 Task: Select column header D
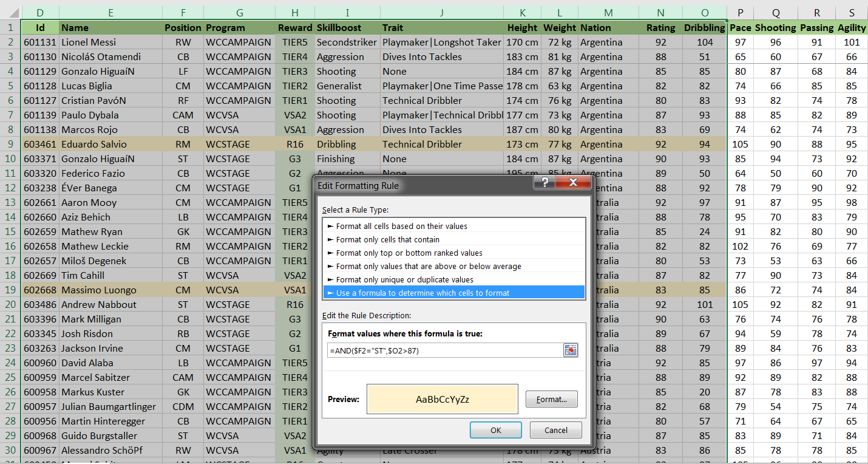tap(40, 13)
